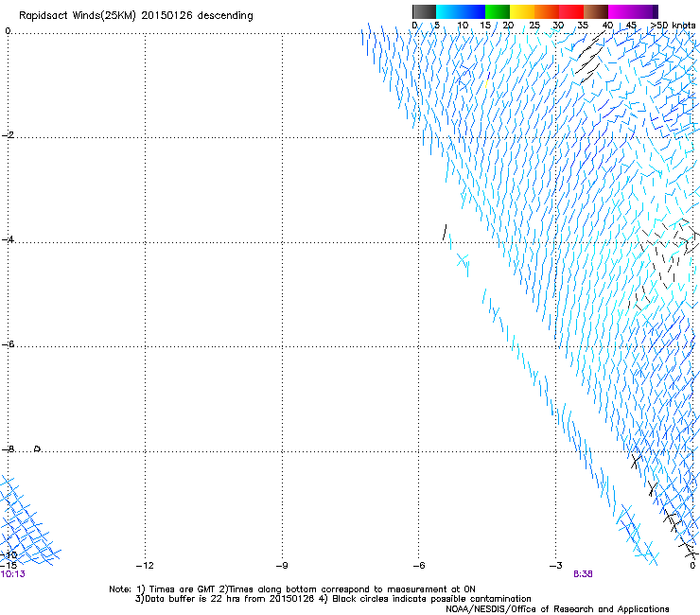Click the green 15–20 knots color segment
This screenshot has height=615, width=700.
point(498,11)
